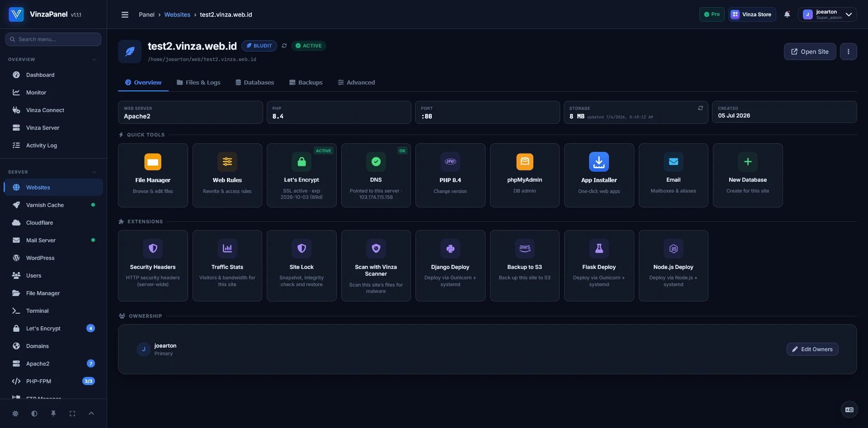Screen dimensions: 868x428
Task: Switch to the Advanced tab
Action: coord(356,82)
